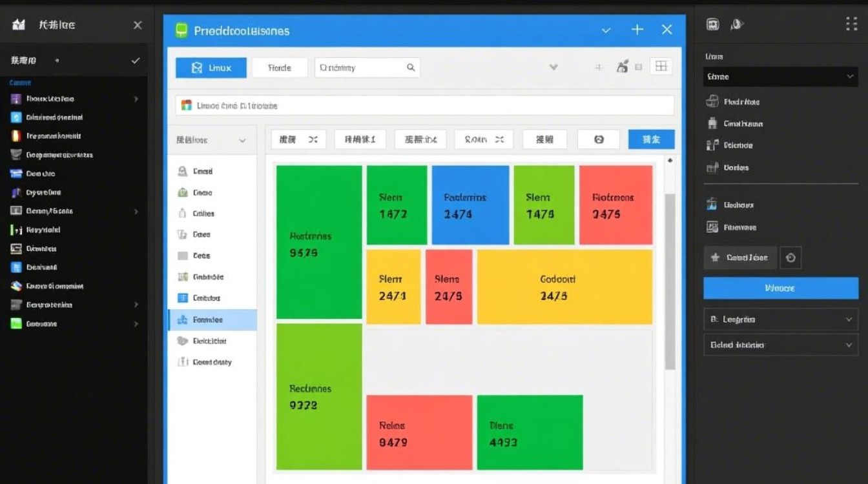Click the magnifier icon in the search box
The image size is (868, 484).
coord(411,68)
